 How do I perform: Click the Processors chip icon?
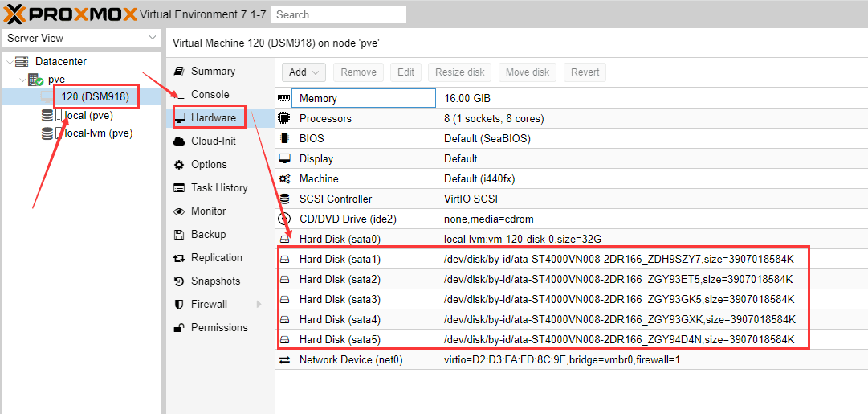point(284,119)
